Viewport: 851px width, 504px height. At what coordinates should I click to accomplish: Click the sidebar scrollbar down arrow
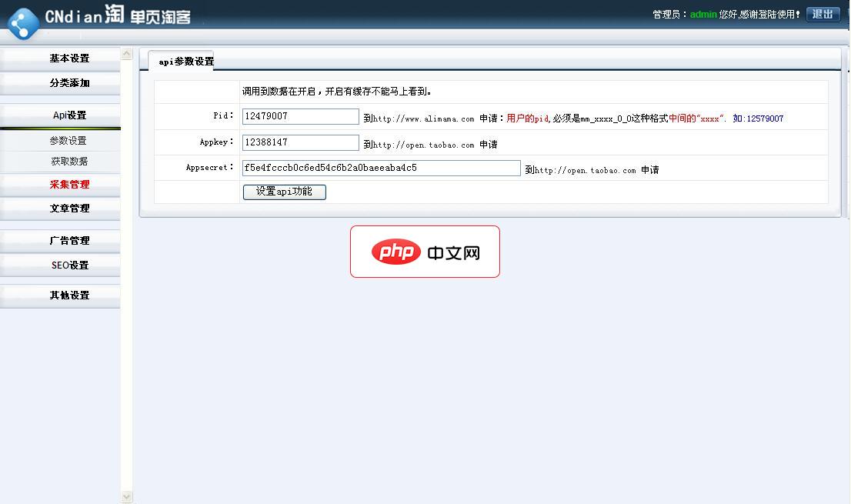pos(126,496)
